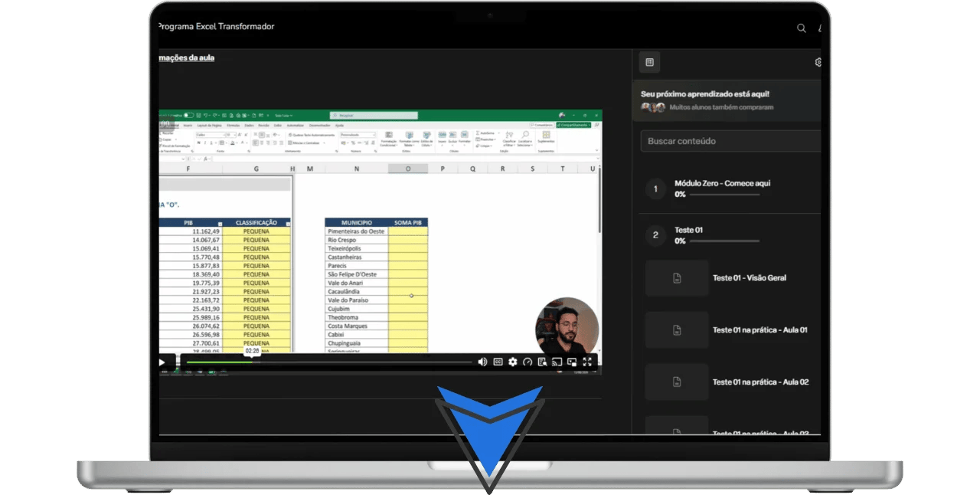Open the 'Seu próximo aprendizado está aqui!' banner
The height and width of the screenshot is (498, 980).
[x=727, y=100]
